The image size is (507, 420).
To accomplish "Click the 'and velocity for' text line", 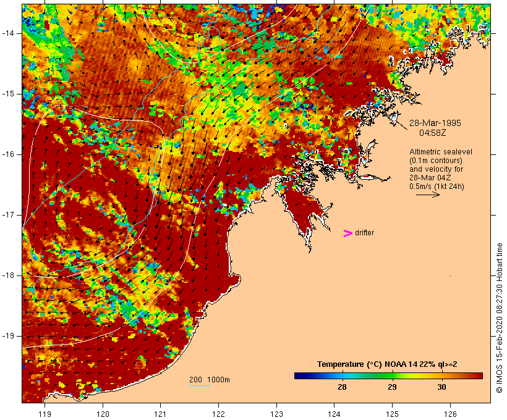I will click(436, 169).
